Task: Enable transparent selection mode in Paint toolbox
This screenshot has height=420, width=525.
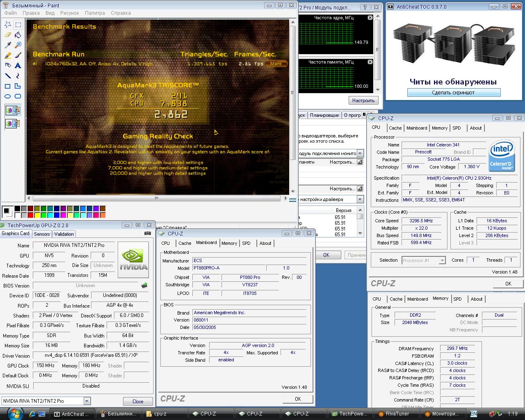Action: (13, 123)
